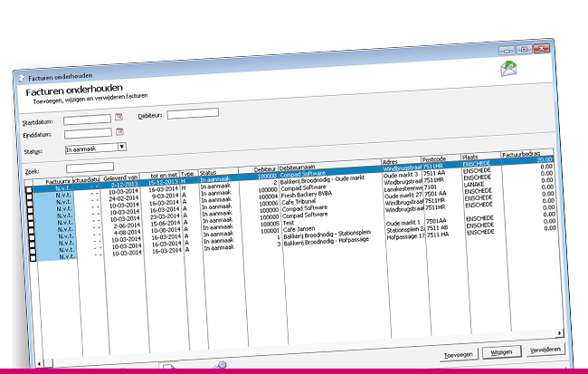Click the 'Oude markt 27' address cell
The width and height of the screenshot is (588, 374).
[403, 196]
